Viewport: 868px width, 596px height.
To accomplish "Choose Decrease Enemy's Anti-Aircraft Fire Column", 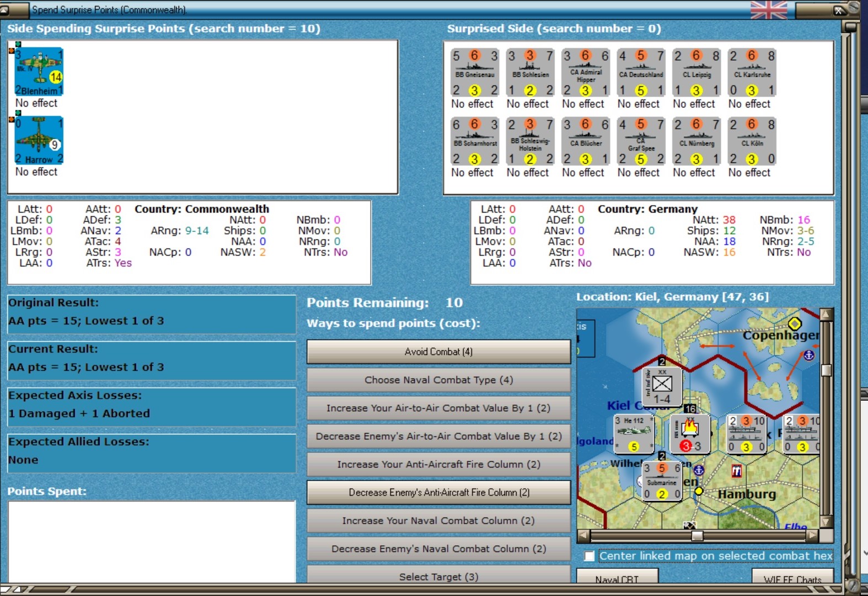I will pyautogui.click(x=438, y=492).
